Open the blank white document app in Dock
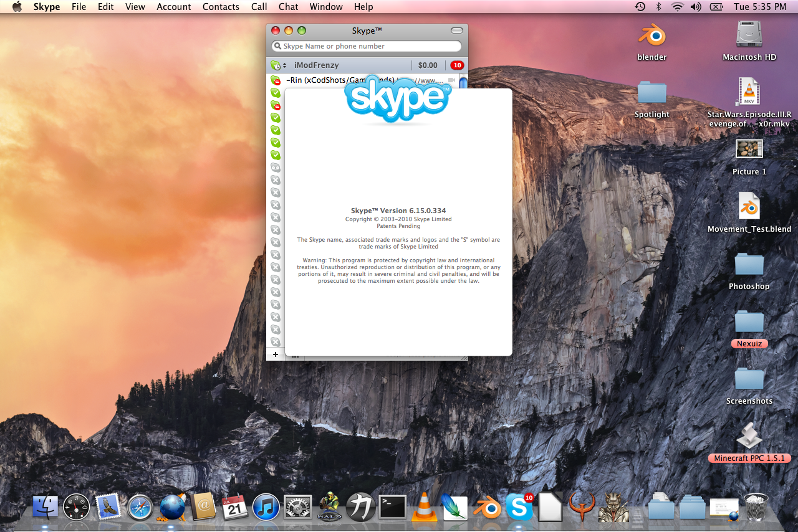Image resolution: width=798 pixels, height=532 pixels. (x=551, y=506)
